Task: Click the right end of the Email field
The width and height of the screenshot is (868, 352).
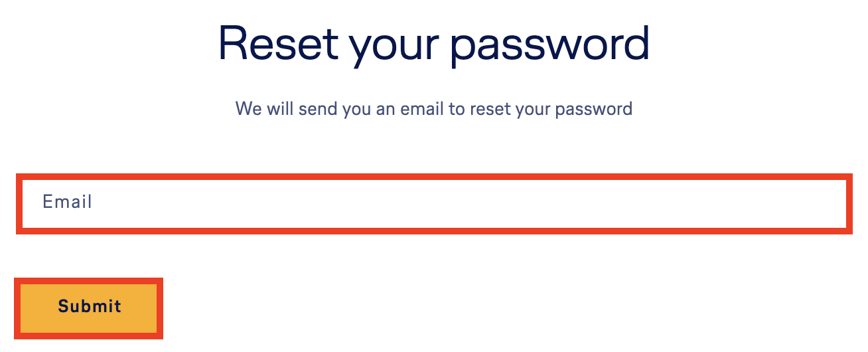Action: (823, 203)
